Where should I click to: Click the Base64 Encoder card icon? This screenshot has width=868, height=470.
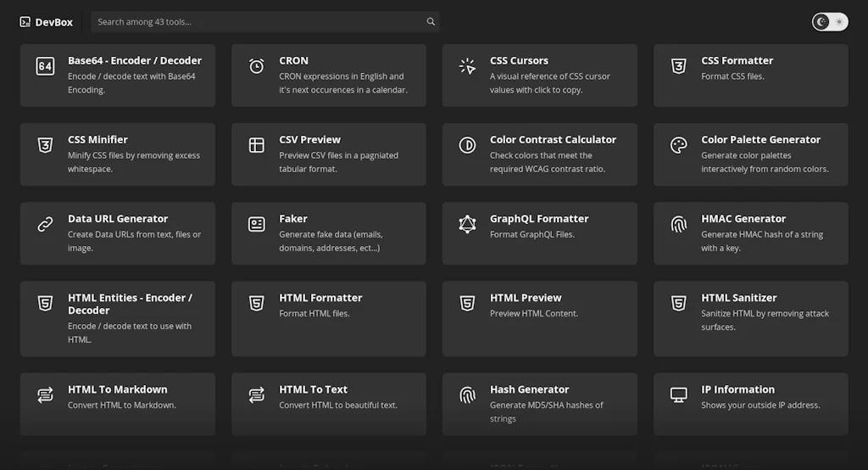[x=46, y=66]
